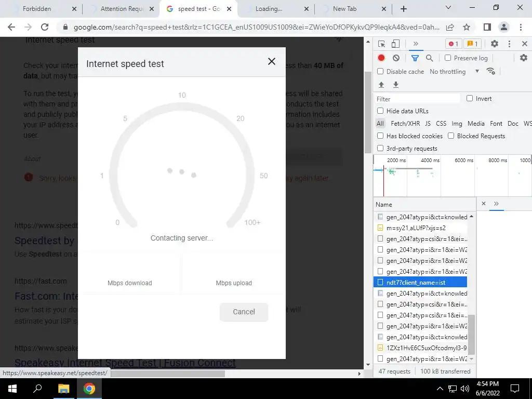Screen dimensions: 532x399
Task: Open network search magnifier
Action: click(x=429, y=58)
